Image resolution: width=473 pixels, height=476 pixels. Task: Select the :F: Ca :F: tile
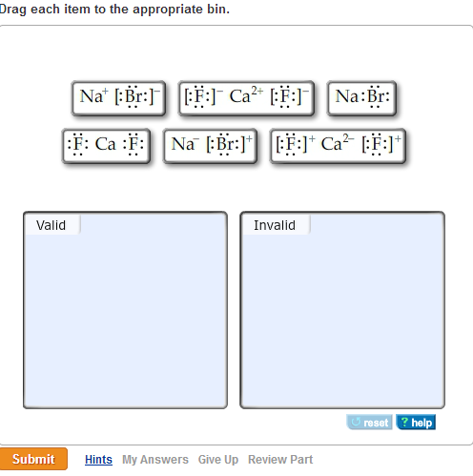coord(106,146)
